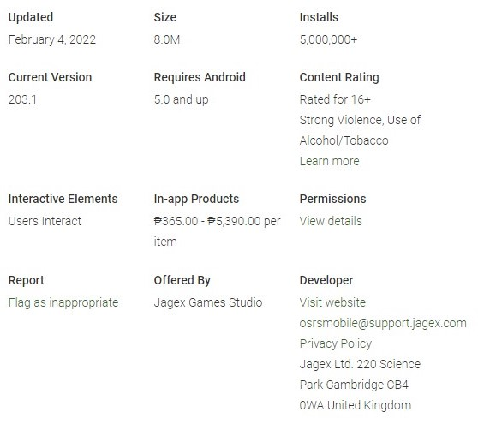Click the Users Interact text
Screen dimensions: 478x448
(45, 221)
